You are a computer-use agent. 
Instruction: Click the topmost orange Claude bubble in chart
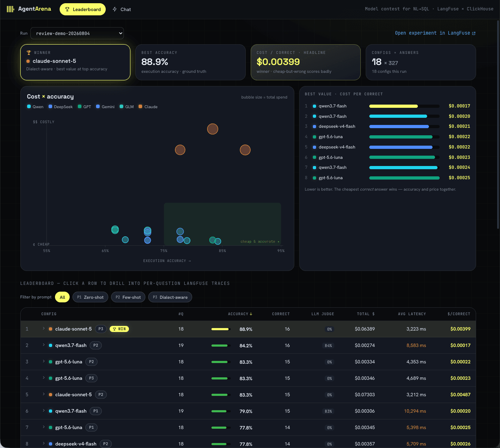coord(212,129)
